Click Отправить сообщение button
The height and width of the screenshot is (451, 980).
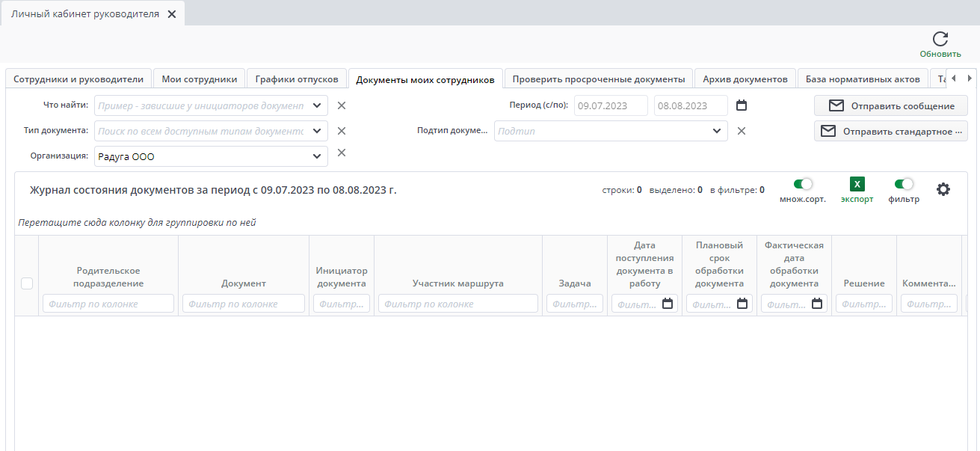coord(891,105)
